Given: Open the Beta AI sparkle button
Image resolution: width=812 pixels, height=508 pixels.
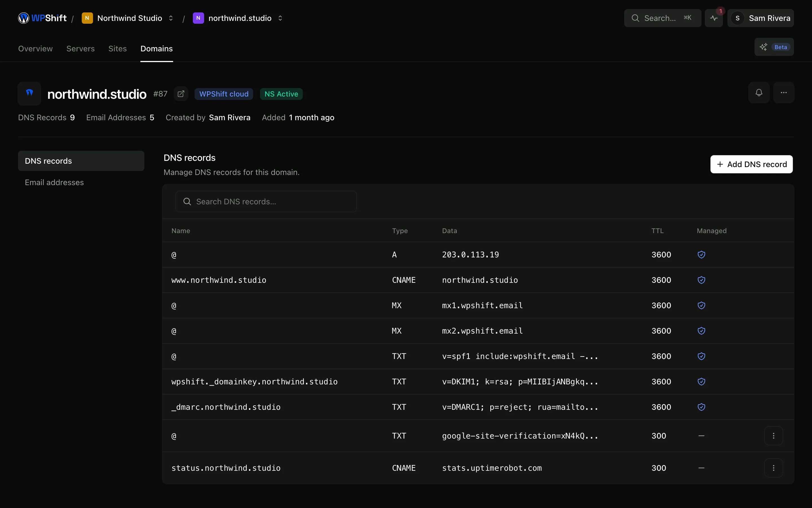Looking at the screenshot, I should [x=774, y=47].
